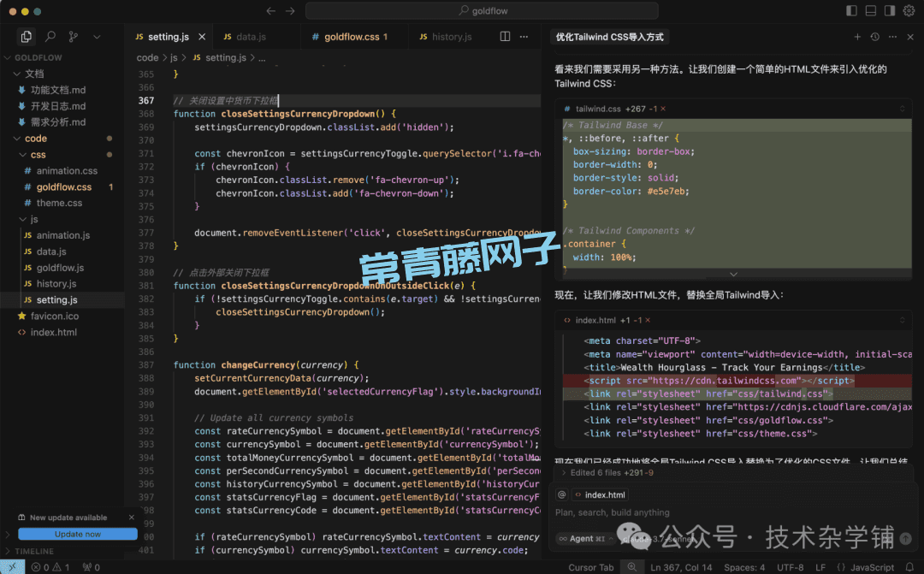
Task: Close the setting.js tab
Action: (x=202, y=37)
